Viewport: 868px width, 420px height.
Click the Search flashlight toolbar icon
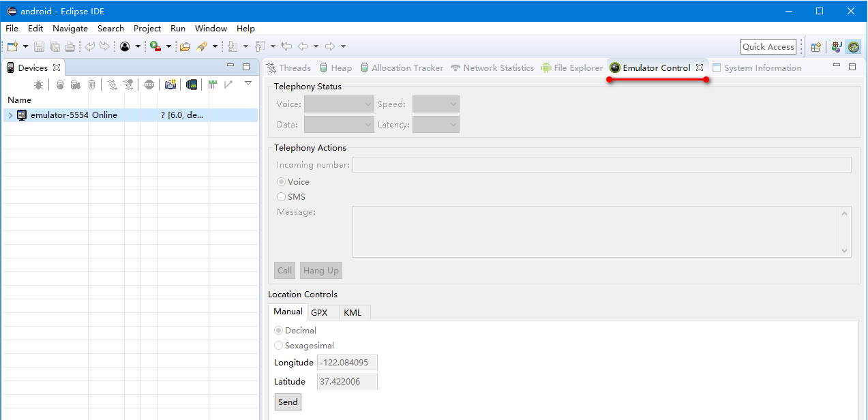[x=202, y=46]
